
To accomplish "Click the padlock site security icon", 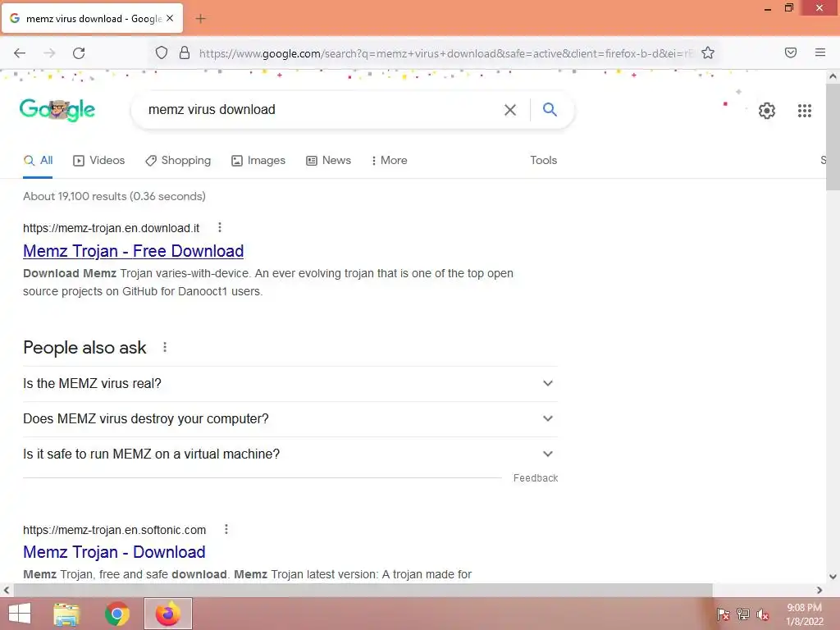I will pos(185,52).
